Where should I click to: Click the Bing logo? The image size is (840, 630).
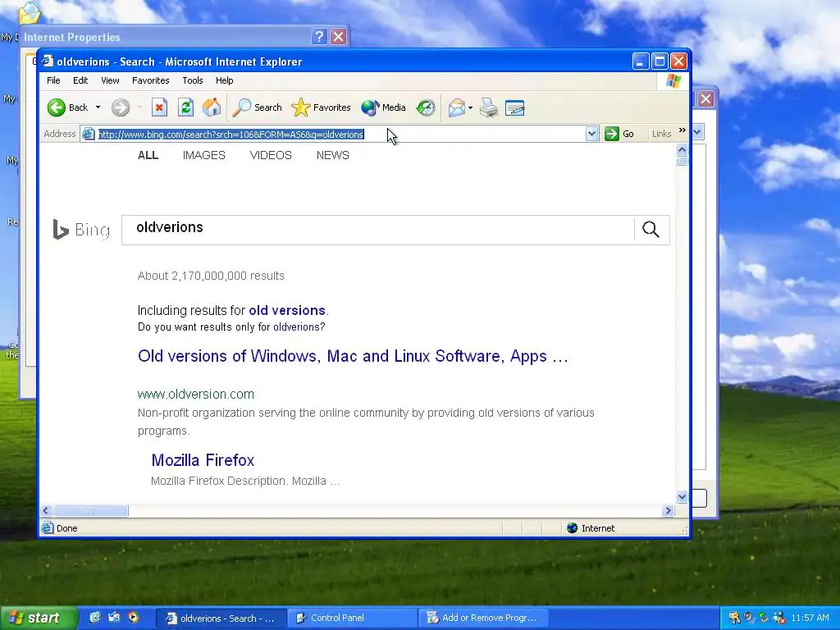point(81,230)
